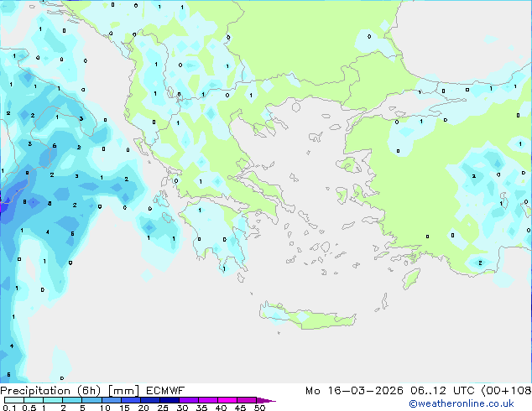Viewport: 532px width, 411px height.
Task: Click the 0.1–0.5 mm palest legend swatch
Action: 14,400
